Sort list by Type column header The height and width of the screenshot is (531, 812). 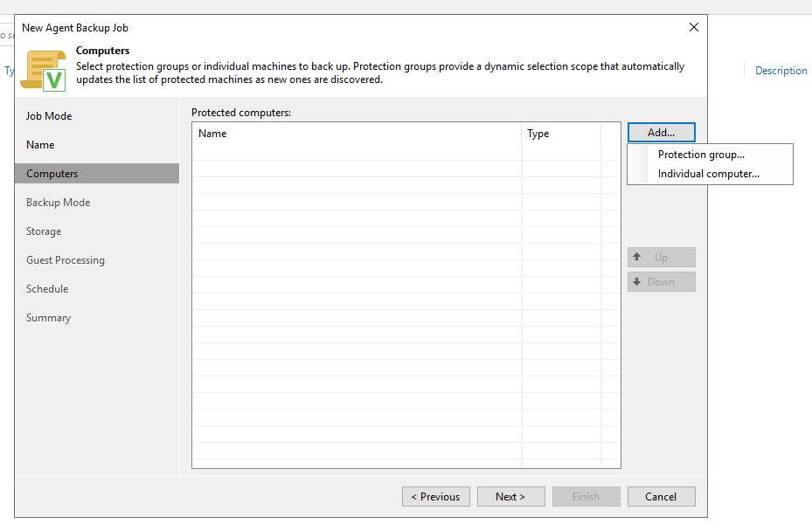tap(560, 134)
